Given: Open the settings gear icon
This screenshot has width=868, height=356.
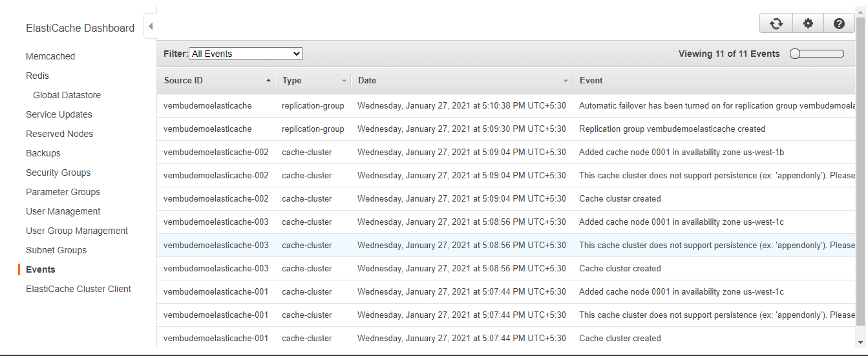Looking at the screenshot, I should pyautogui.click(x=808, y=23).
